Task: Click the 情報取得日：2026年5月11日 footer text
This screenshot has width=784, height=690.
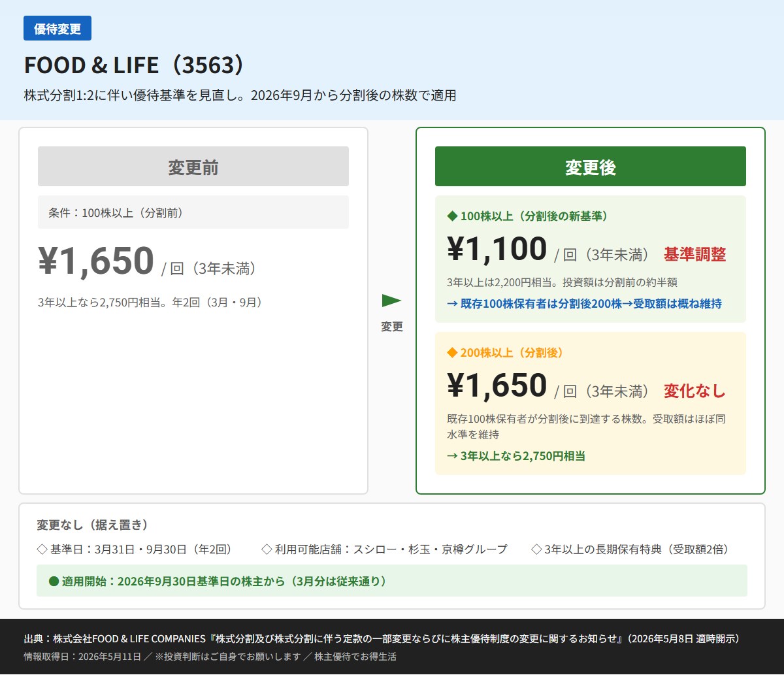Action: 82,657
